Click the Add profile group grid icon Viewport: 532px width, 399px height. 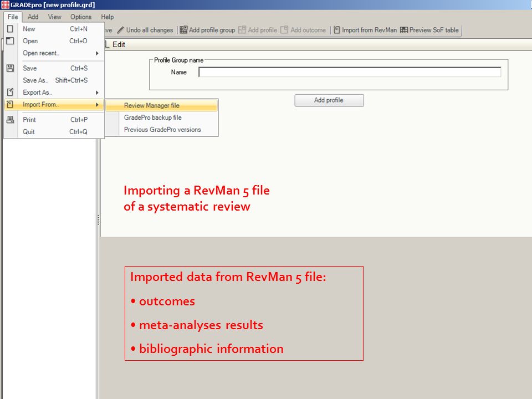click(183, 30)
